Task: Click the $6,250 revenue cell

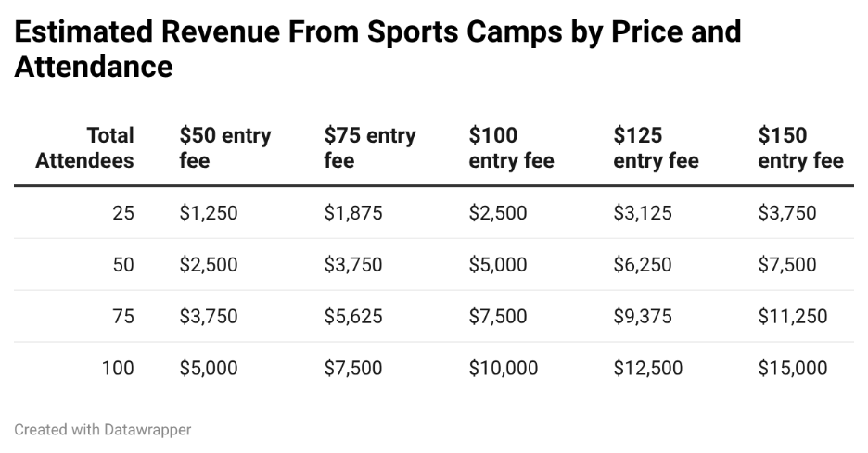Action: click(643, 265)
